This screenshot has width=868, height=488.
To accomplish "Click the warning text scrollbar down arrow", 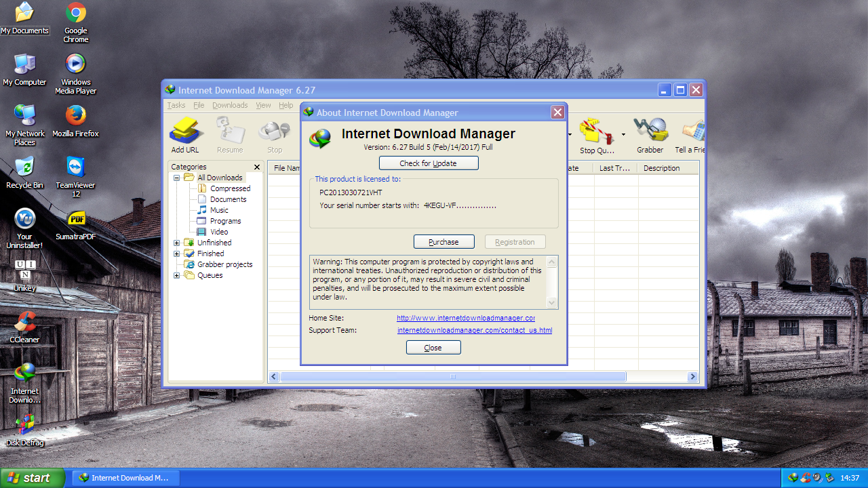I will [x=552, y=303].
